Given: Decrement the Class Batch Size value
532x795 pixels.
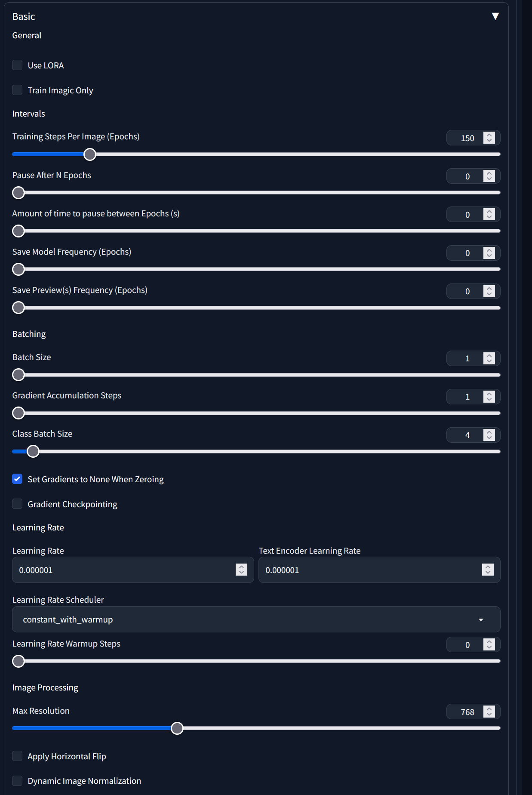Looking at the screenshot, I should pos(489,437).
